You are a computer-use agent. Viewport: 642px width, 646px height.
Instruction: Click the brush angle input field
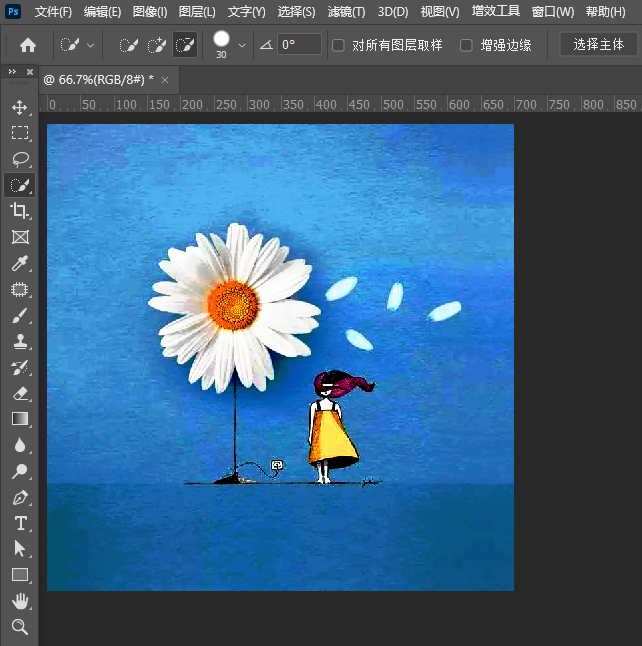coord(299,44)
